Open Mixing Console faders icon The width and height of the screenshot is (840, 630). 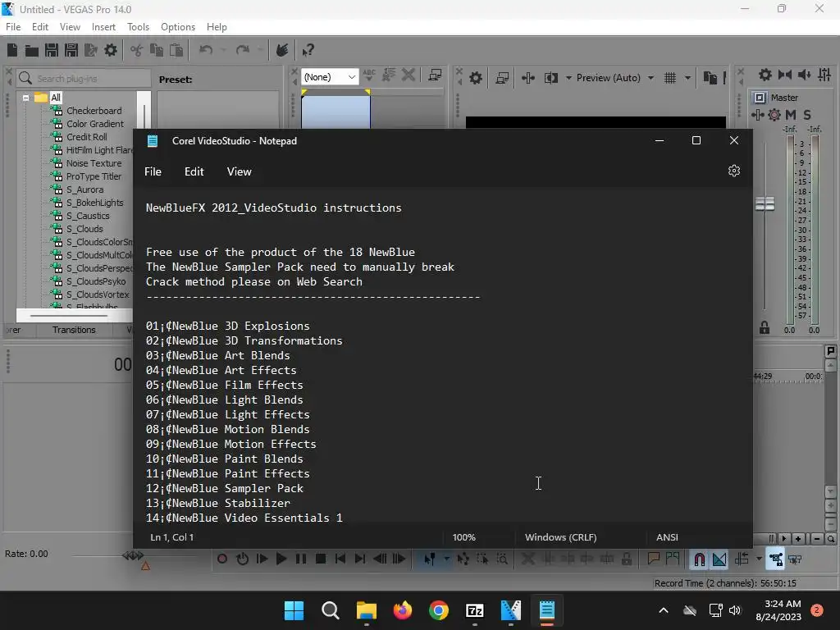pyautogui.click(x=824, y=75)
